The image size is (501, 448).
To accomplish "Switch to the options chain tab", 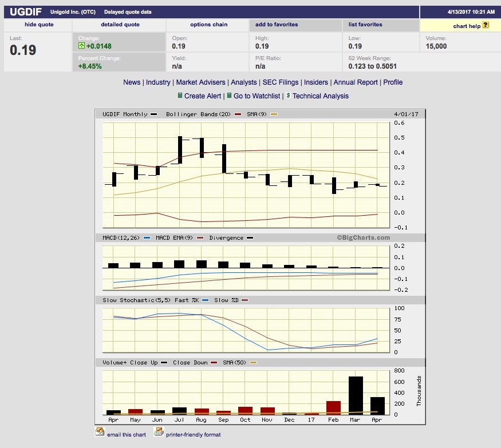I will (209, 25).
